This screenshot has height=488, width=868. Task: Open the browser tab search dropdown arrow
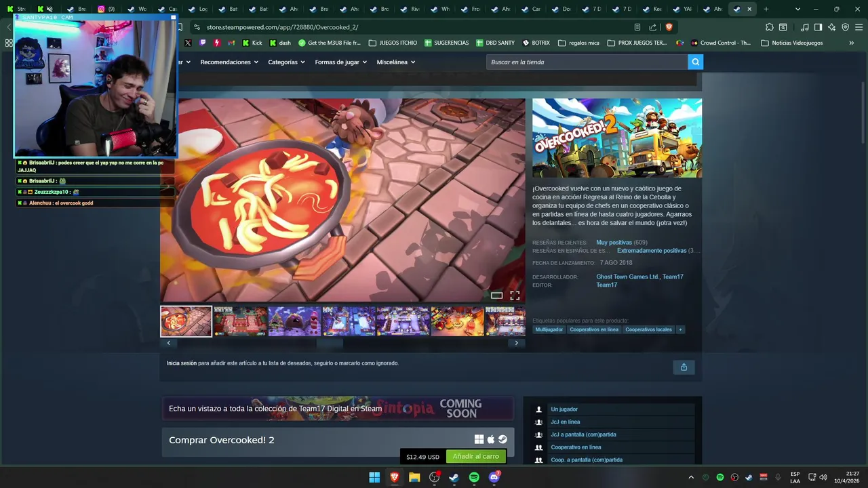pos(797,9)
